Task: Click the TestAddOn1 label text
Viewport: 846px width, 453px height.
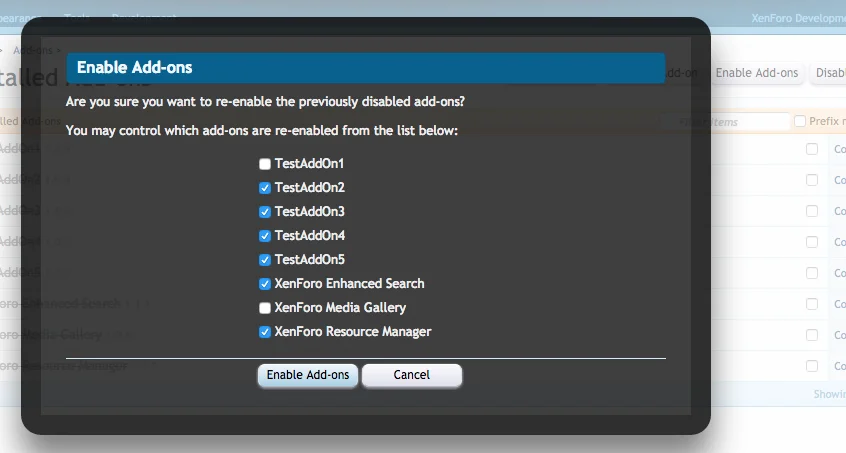Action: [309, 164]
